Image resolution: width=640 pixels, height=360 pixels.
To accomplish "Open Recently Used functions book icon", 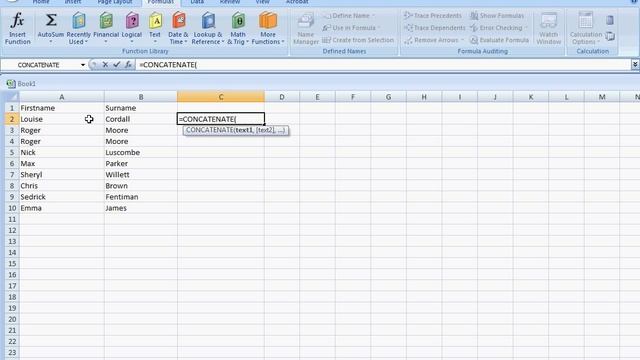I will pos(78,20).
